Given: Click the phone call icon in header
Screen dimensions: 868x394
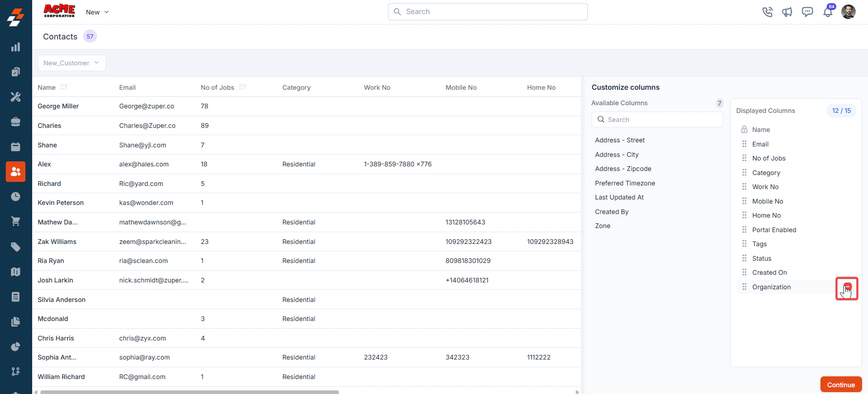Looking at the screenshot, I should 767,12.
